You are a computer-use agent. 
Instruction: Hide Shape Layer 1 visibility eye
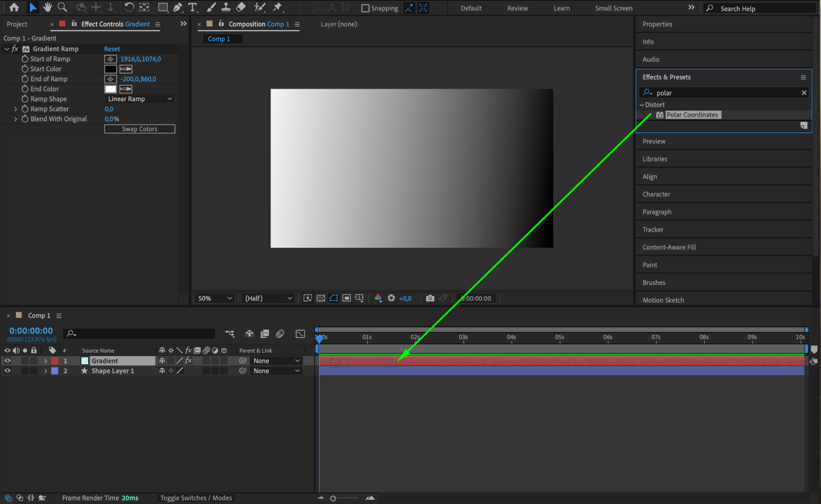7,371
